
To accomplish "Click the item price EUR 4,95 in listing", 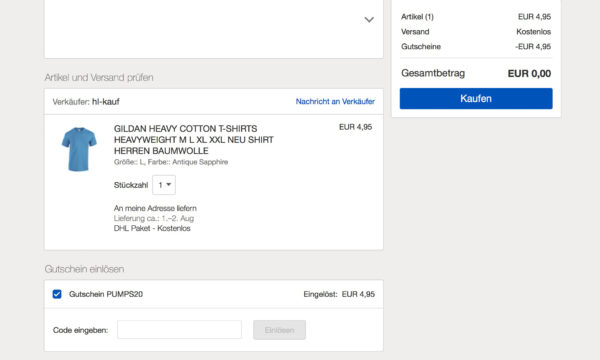I will click(x=355, y=127).
